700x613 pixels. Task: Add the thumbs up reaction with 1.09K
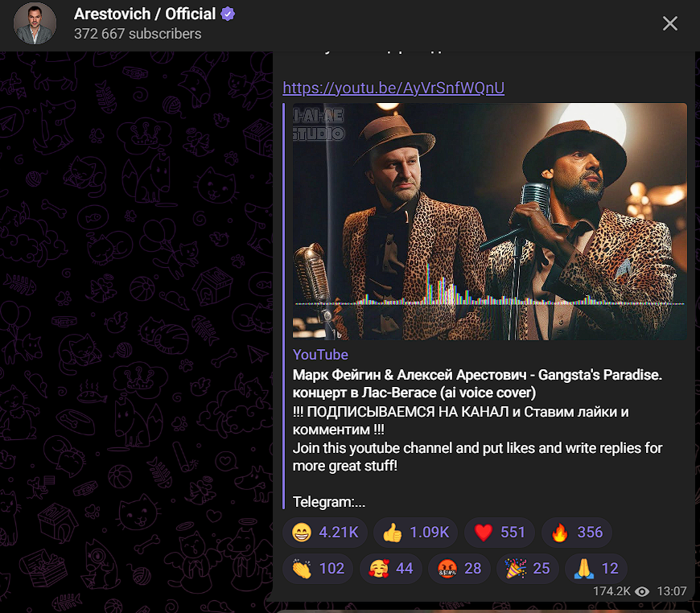point(416,533)
